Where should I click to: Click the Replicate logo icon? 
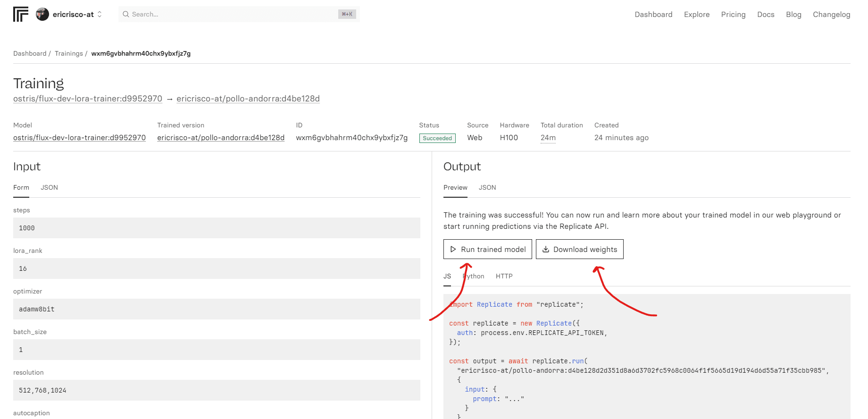[x=21, y=14]
